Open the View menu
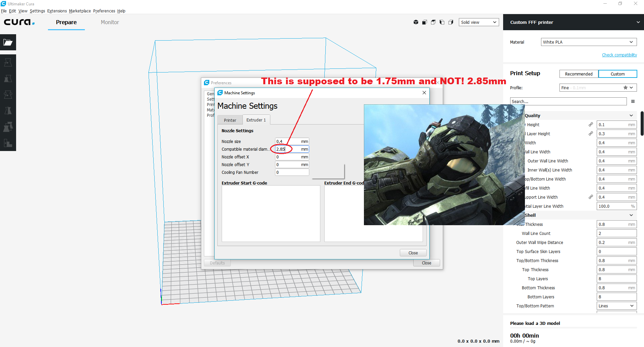 (x=23, y=11)
